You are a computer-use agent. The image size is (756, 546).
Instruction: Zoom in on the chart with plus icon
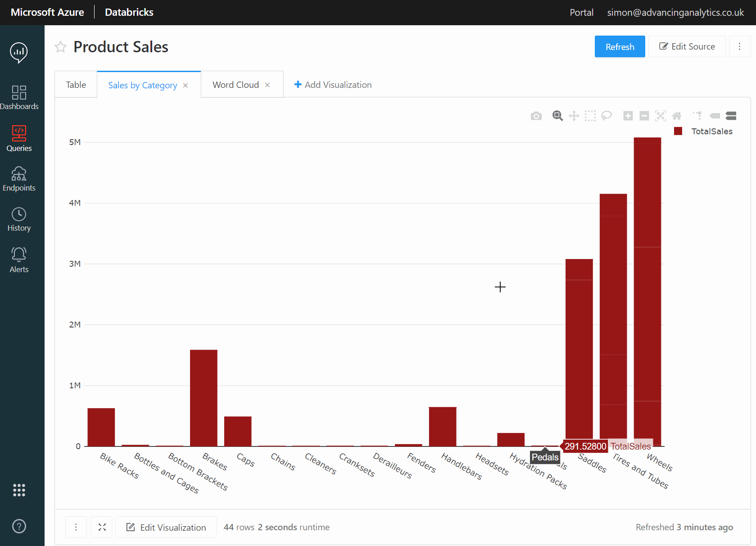(628, 116)
